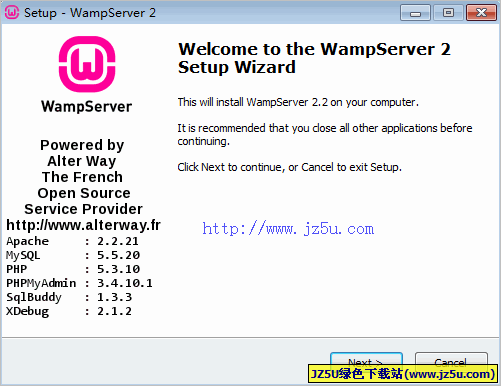
Task: Click the Next button to continue setup
Action: (x=366, y=362)
